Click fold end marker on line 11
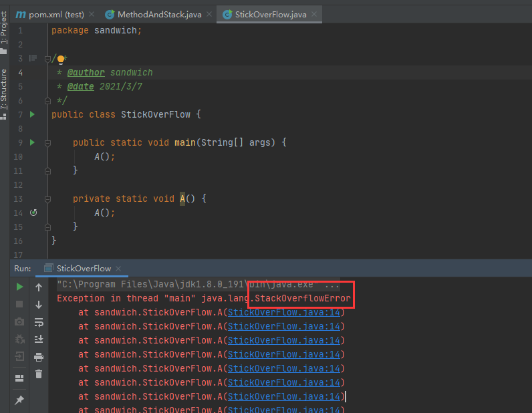Screen dimensions: 532x413 point(47,170)
